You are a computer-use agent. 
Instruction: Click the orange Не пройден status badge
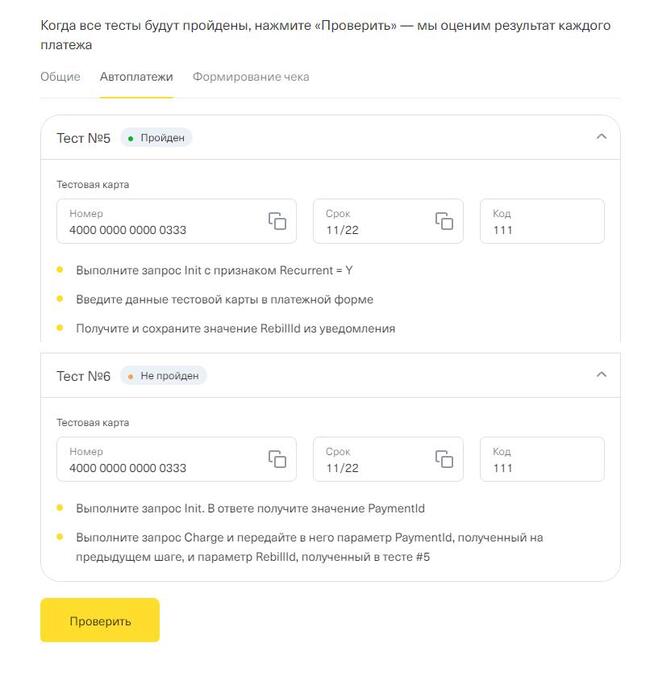tap(163, 376)
